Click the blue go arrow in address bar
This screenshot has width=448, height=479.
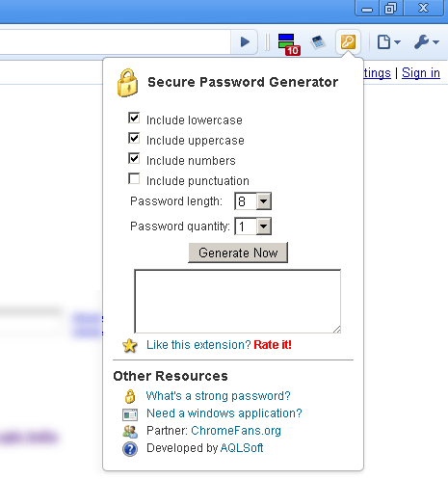coord(245,41)
